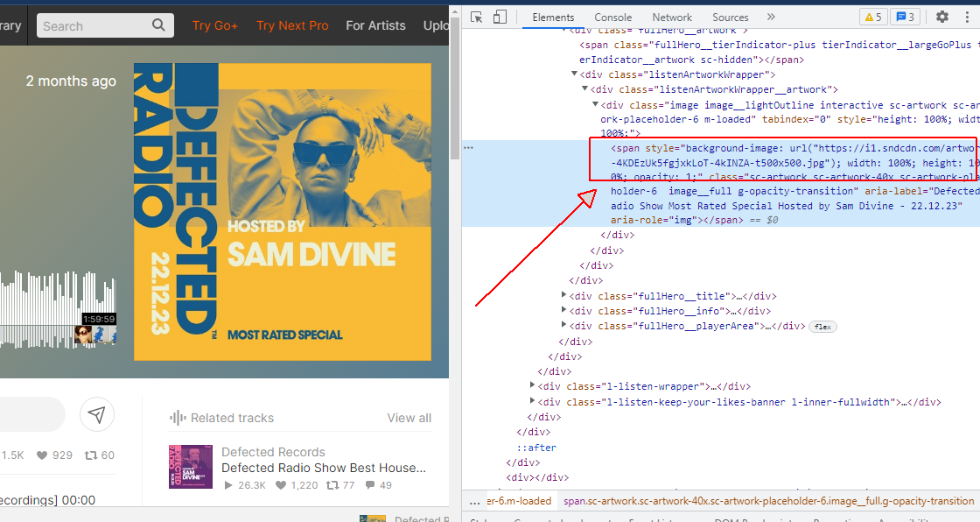Image resolution: width=980 pixels, height=522 pixels.
Task: Open the Elements tab
Action: coord(553,18)
